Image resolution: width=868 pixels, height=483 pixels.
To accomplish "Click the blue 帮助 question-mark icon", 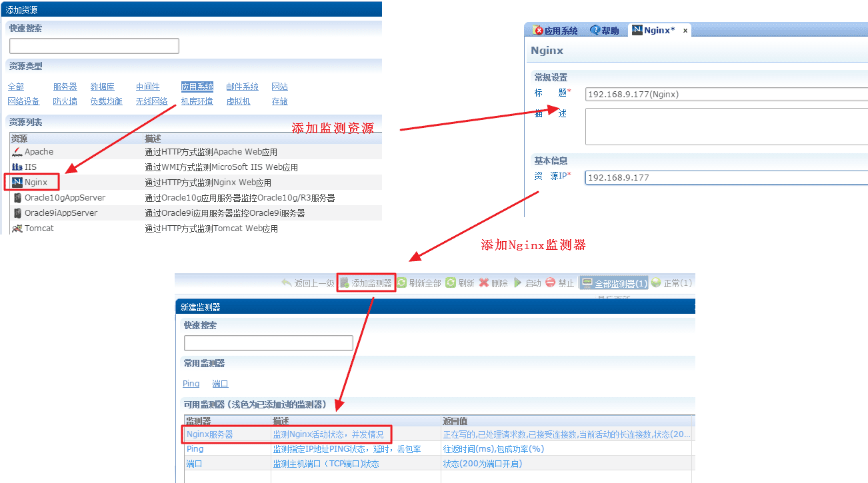I will [x=595, y=31].
